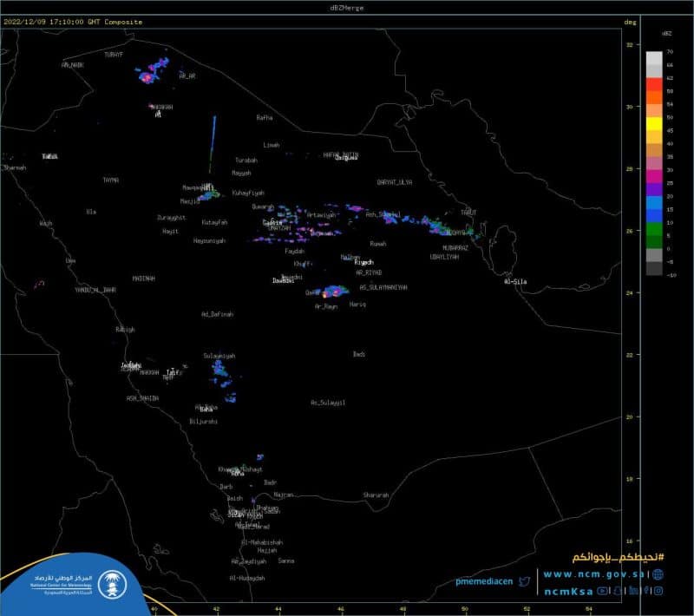Click the Biljurshi label

(x=203, y=422)
